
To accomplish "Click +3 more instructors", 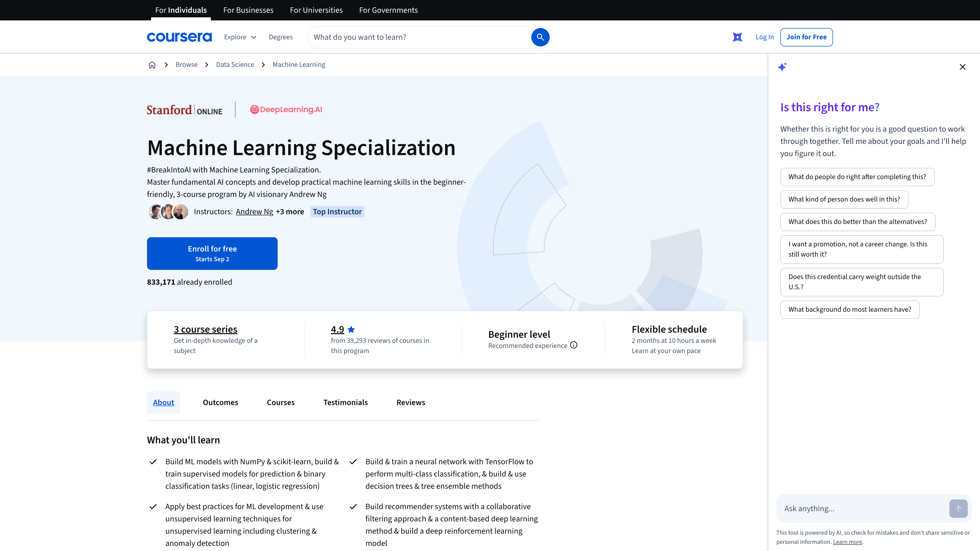I will [290, 211].
